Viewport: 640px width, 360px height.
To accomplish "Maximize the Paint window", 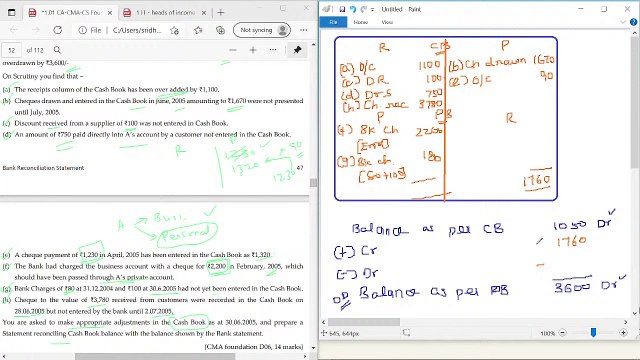I will (604, 9).
